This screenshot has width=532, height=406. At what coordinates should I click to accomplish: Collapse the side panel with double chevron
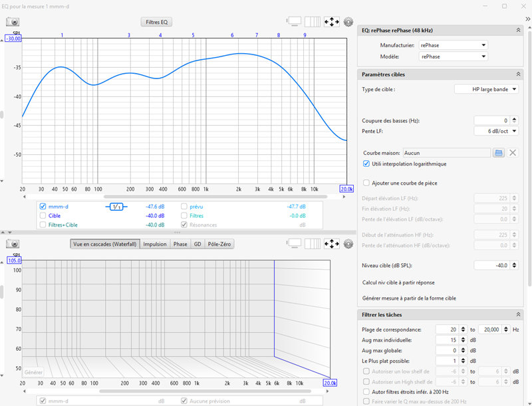(x=527, y=19)
